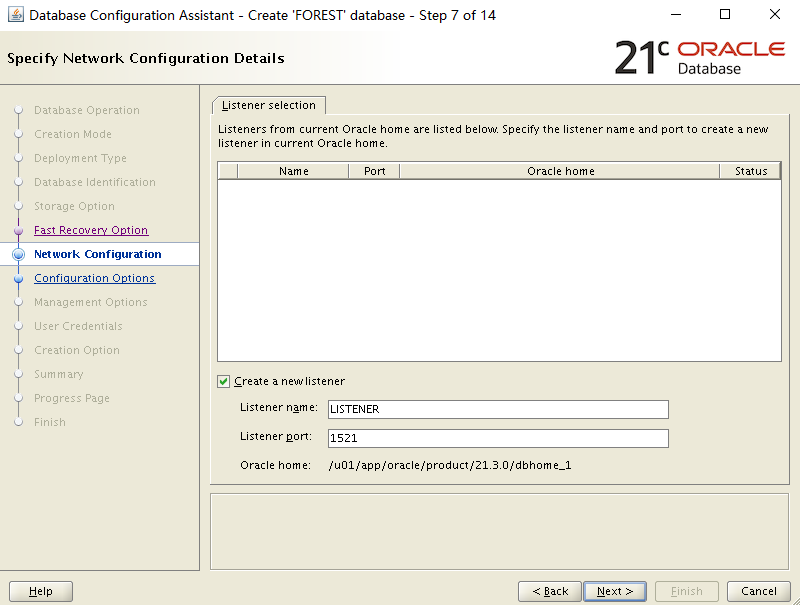
Task: Click the Oracle 21c Database logo
Action: [699, 58]
